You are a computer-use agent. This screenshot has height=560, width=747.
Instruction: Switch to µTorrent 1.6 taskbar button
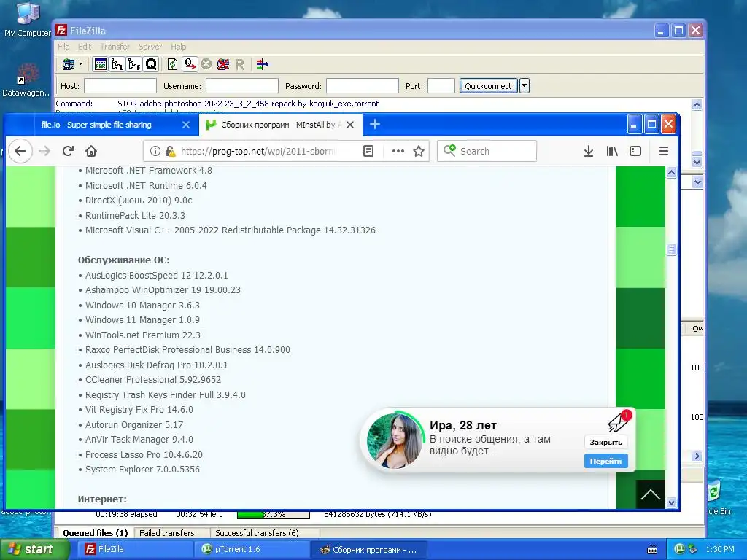251,550
